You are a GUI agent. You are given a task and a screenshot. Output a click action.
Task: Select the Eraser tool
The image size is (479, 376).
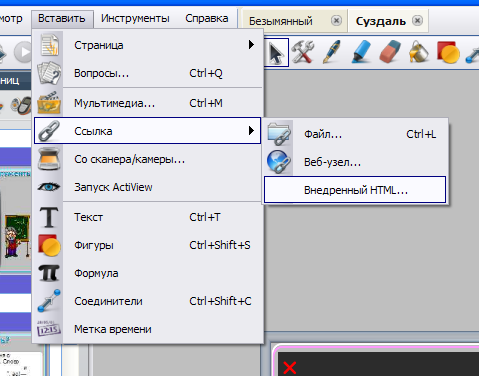(390, 52)
